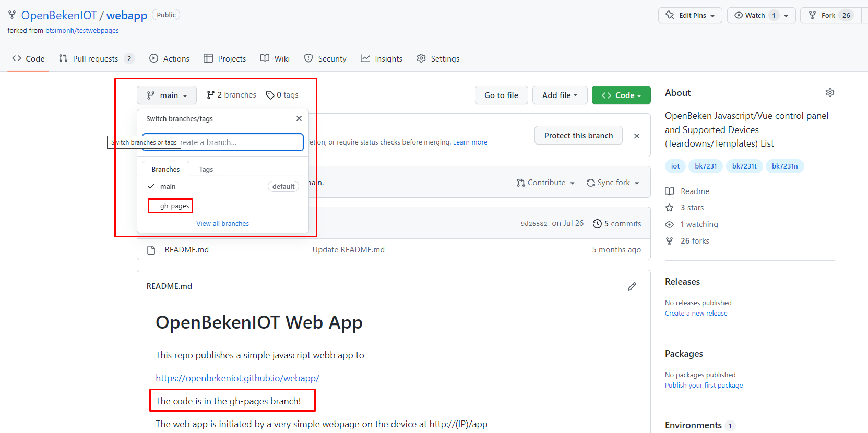Screen dimensions: 868x433
Task: Open the Readme link in About
Action: (687, 191)
